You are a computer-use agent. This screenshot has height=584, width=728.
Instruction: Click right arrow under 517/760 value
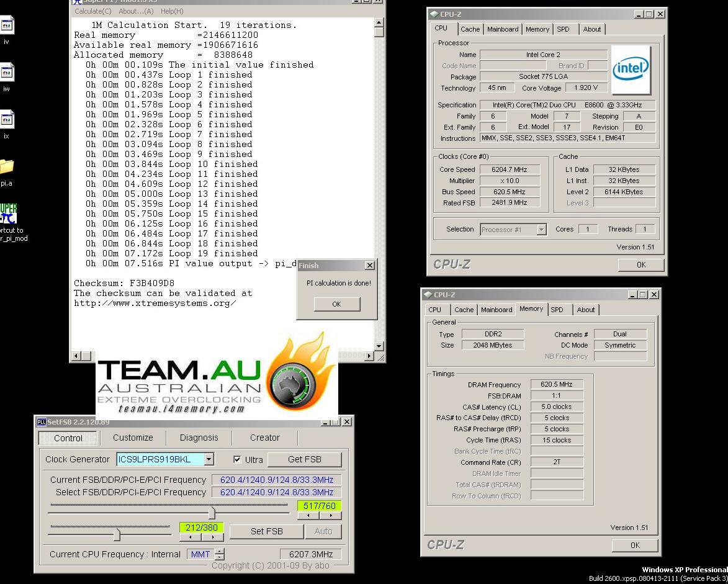coord(331,515)
